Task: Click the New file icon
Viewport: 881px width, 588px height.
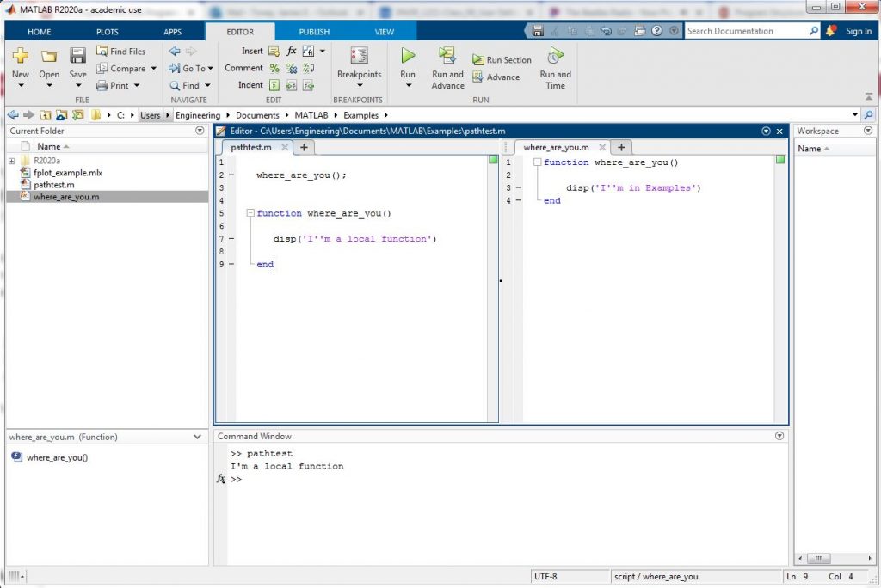Action: click(x=21, y=57)
